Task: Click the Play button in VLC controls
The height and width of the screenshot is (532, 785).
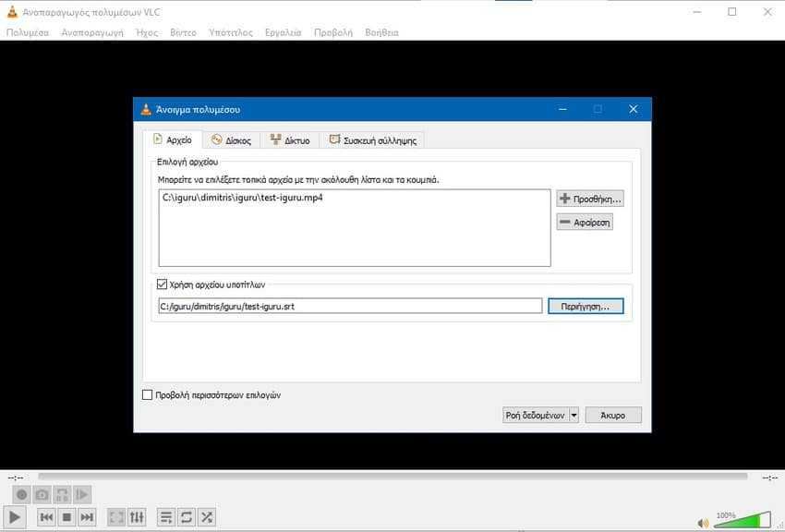Action: click(15, 516)
